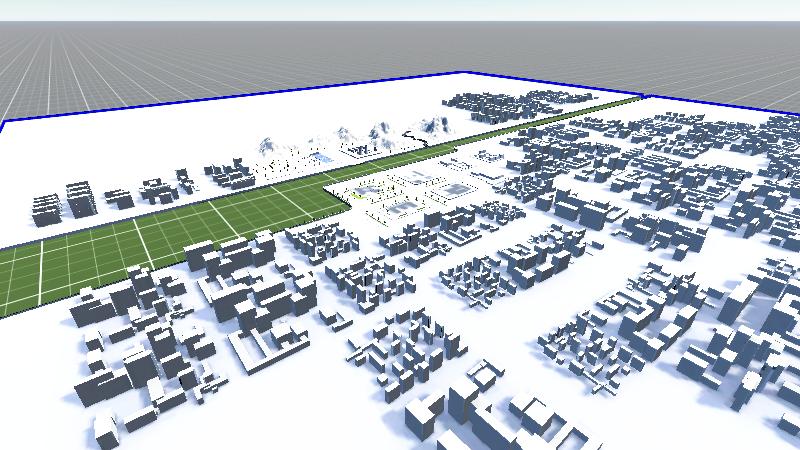Click the horizon sky at the top
The height and width of the screenshot is (450, 800).
[400, 10]
